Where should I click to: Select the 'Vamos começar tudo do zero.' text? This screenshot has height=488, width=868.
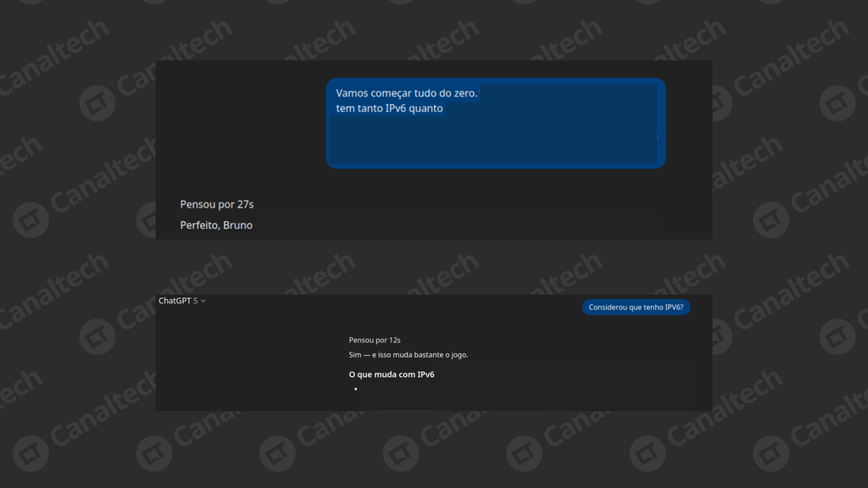coord(406,93)
